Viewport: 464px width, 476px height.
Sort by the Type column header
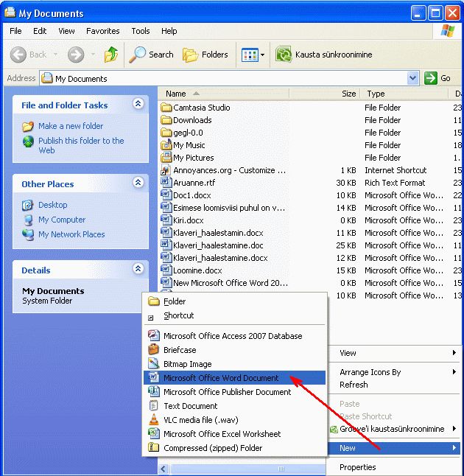coord(404,94)
